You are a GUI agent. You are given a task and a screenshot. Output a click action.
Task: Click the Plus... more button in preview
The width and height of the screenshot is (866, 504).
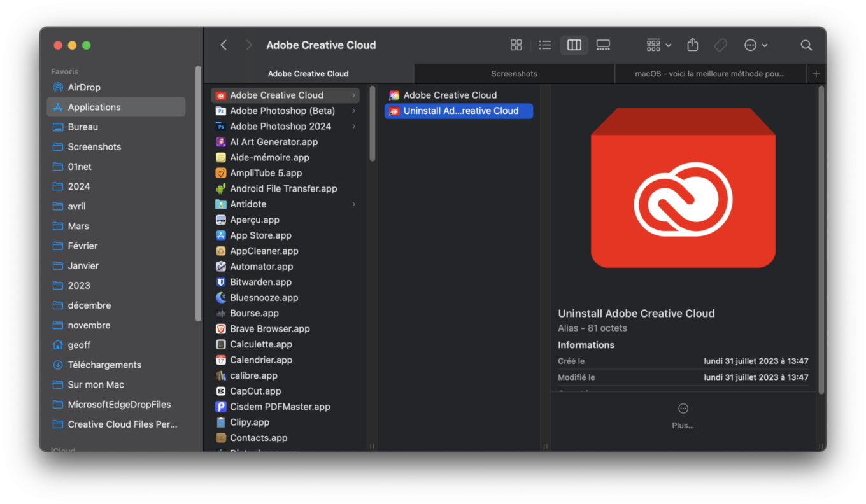(x=683, y=416)
